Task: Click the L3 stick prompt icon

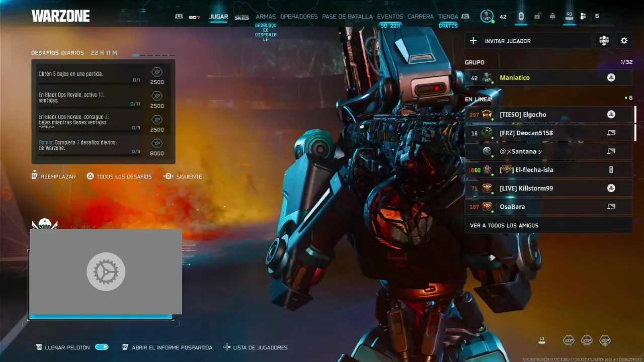Action: (x=541, y=340)
